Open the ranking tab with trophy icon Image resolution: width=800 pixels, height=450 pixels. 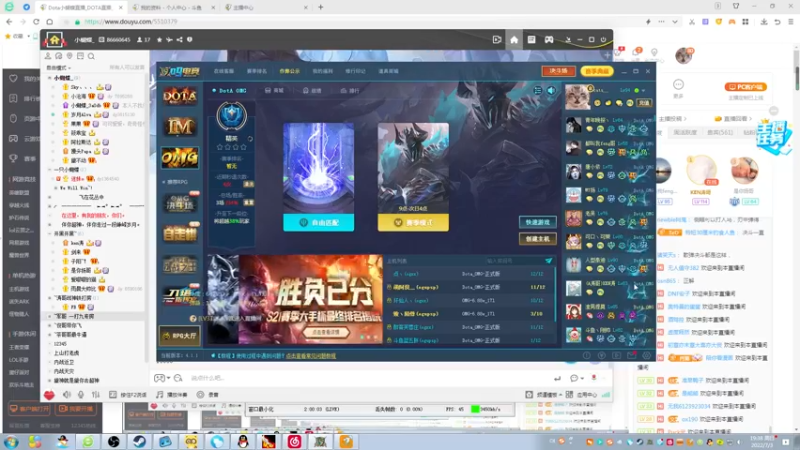[349, 90]
